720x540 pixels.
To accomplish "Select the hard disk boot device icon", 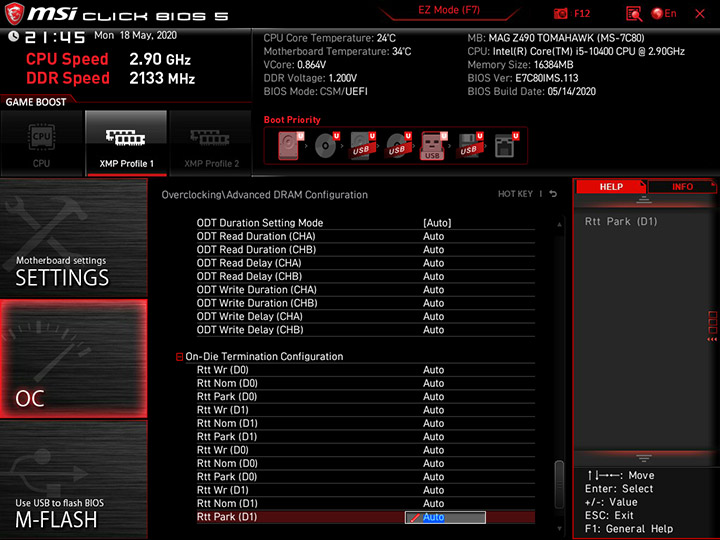I will click(291, 146).
